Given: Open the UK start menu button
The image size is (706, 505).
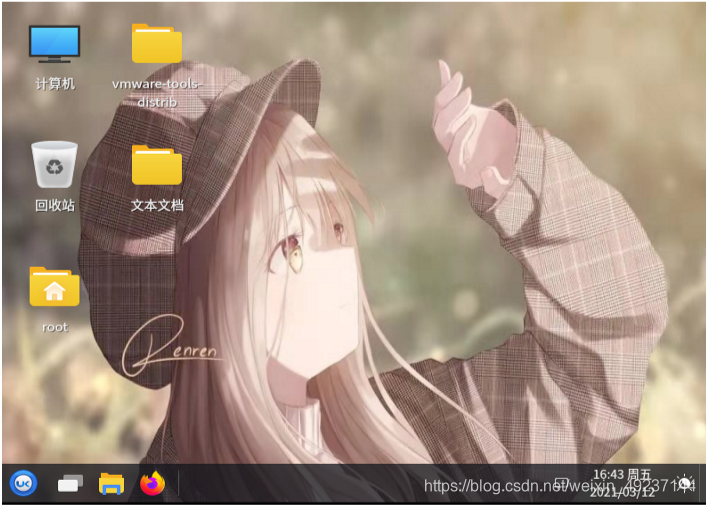Looking at the screenshot, I should (x=23, y=484).
